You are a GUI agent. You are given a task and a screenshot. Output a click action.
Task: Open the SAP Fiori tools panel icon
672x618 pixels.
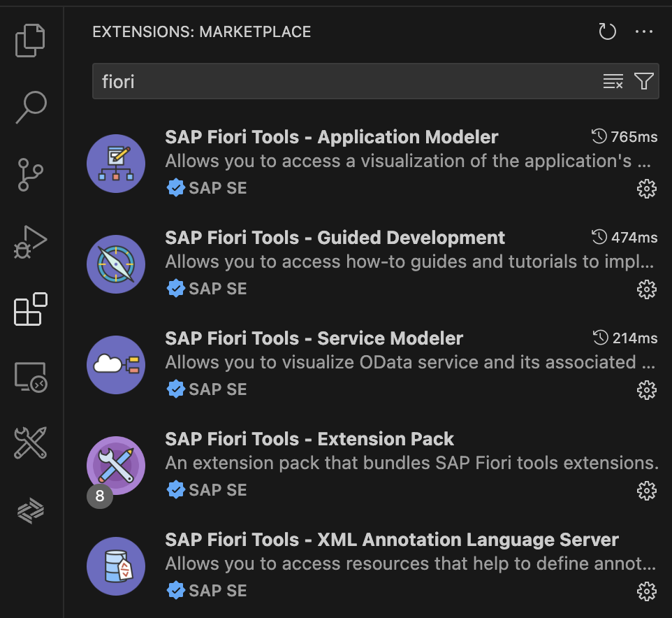click(x=31, y=443)
